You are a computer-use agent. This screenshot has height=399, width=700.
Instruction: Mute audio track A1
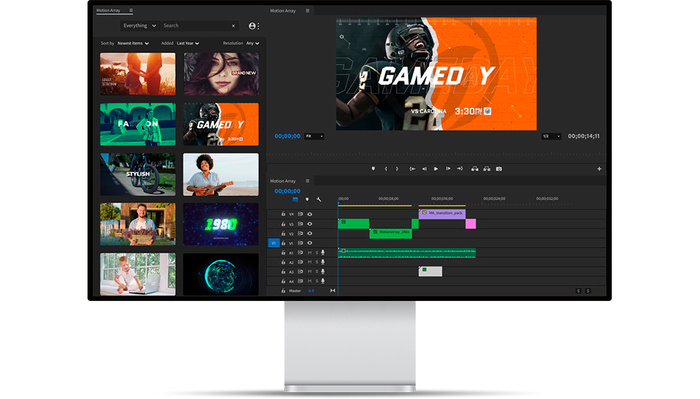click(x=309, y=253)
